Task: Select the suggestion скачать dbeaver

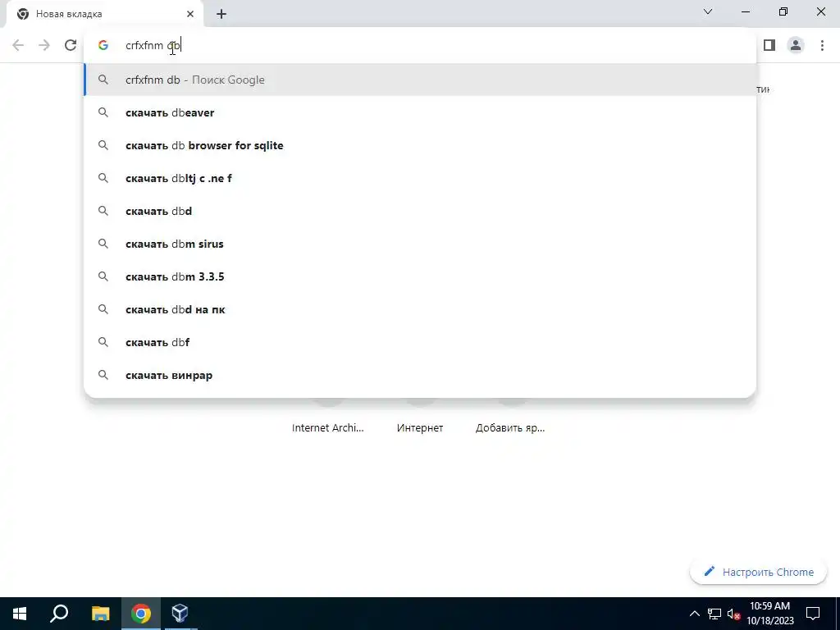Action: (420, 112)
